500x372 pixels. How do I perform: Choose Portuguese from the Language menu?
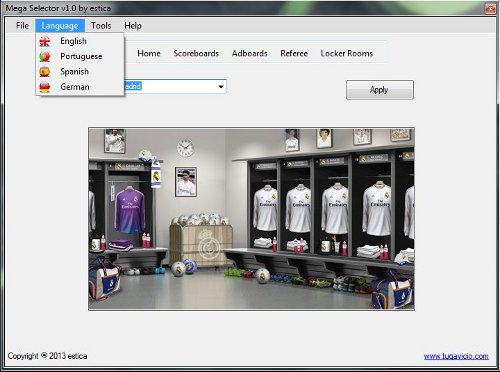click(80, 56)
